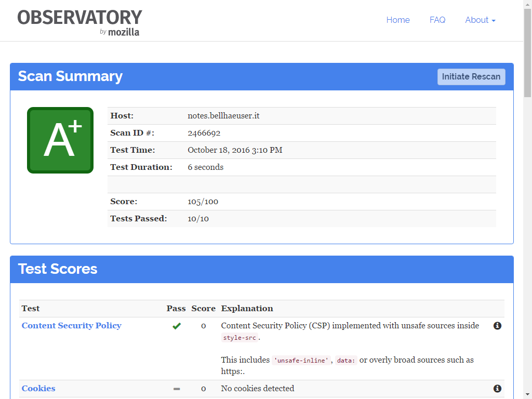Viewport: 532px width, 399px height.
Task: Click the host value notes.bellhaeuser.it
Action: (x=223, y=116)
